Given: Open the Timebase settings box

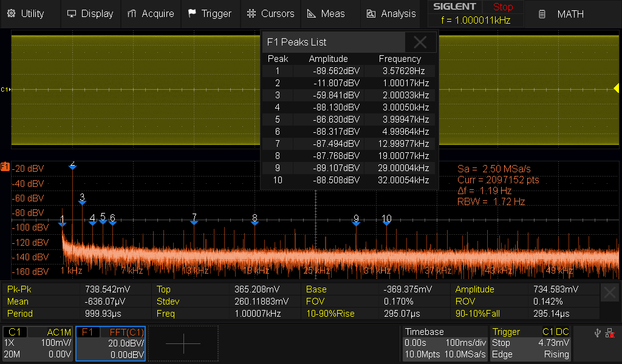Looking at the screenshot, I should point(445,343).
